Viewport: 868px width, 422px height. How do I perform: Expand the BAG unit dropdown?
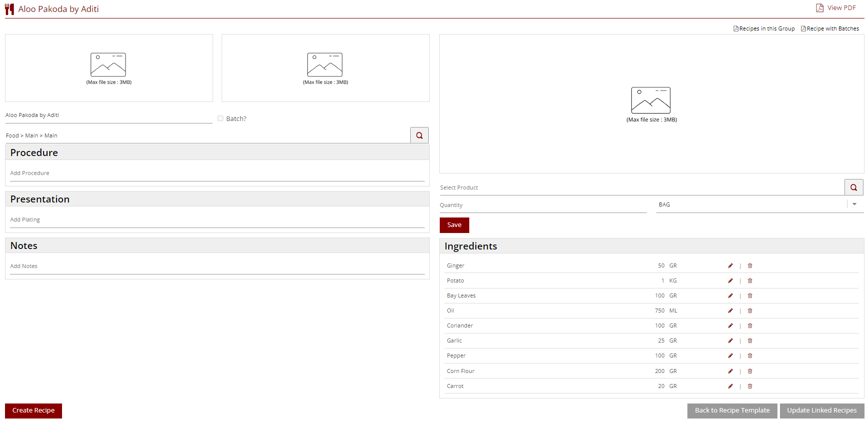click(854, 204)
